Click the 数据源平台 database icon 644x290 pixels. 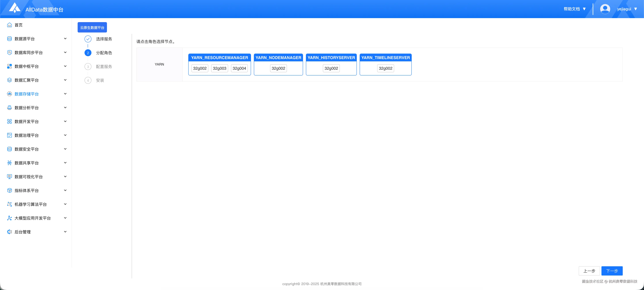pos(9,39)
